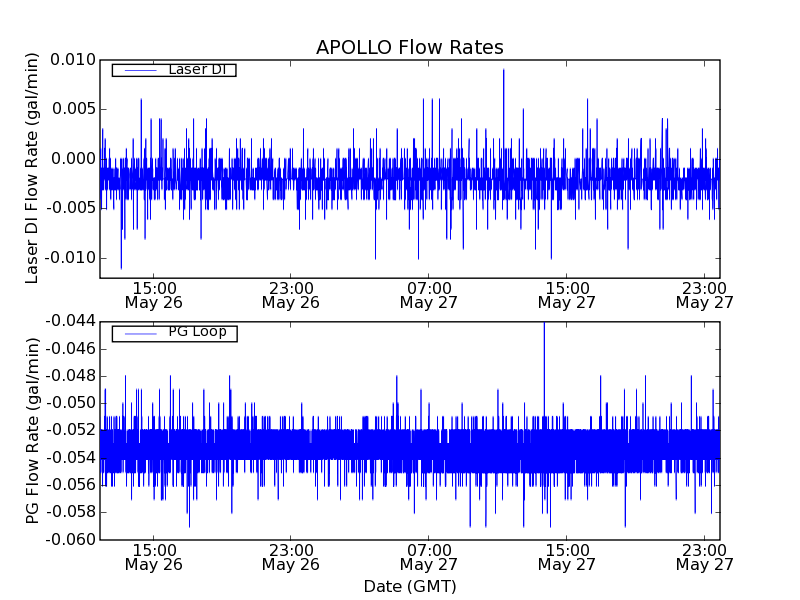The width and height of the screenshot is (800, 600).
Task: Select the PG Loop legend label
Action: [x=197, y=332]
